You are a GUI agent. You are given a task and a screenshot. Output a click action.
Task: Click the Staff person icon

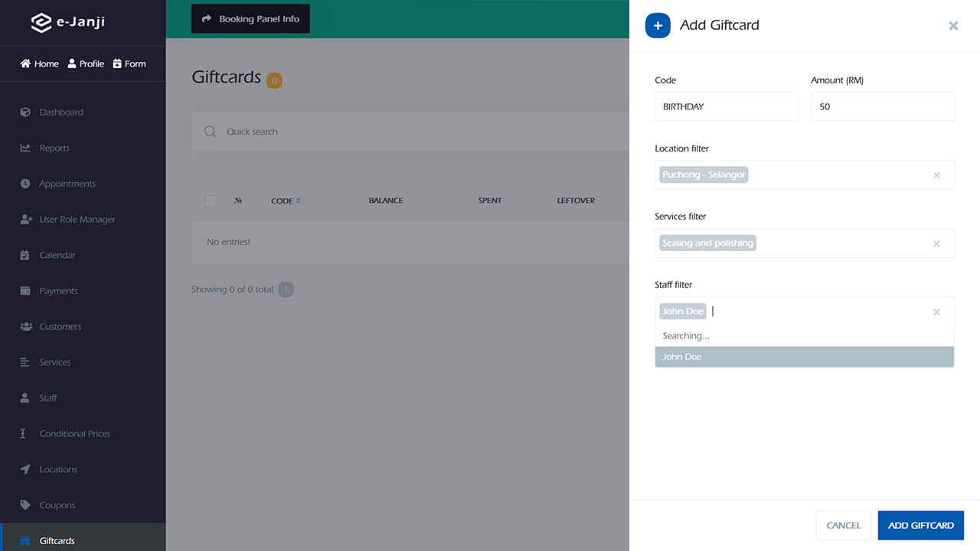tap(25, 398)
